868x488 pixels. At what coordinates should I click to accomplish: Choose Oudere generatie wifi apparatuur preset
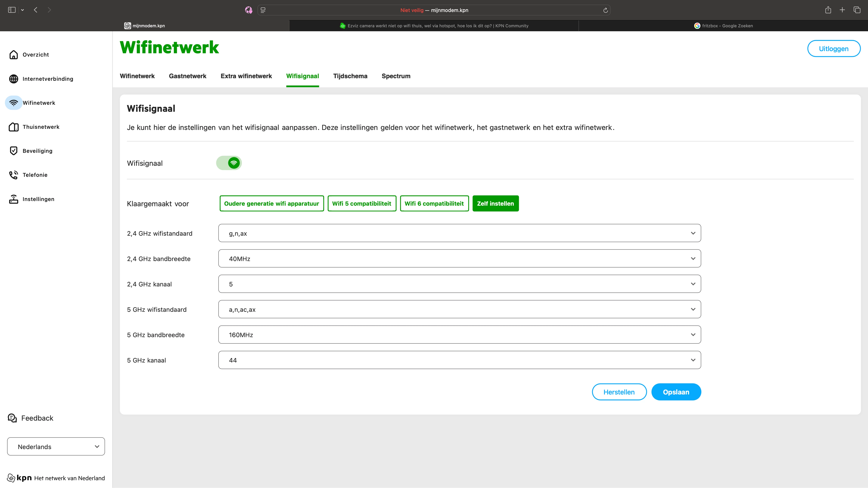[x=271, y=203]
